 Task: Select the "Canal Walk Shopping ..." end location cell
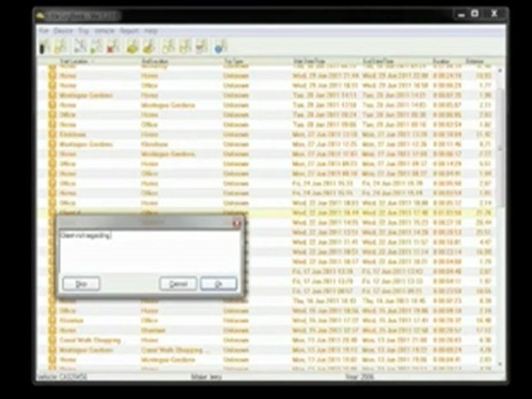click(x=175, y=350)
